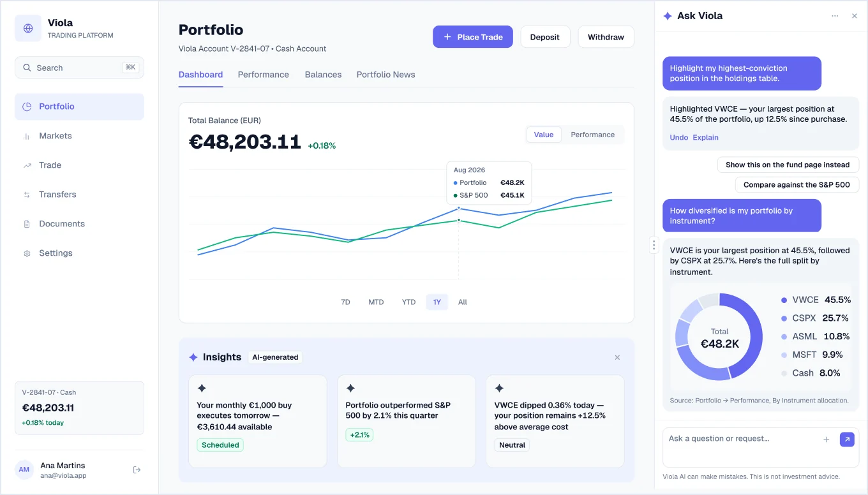Click the Documents file icon
The width and height of the screenshot is (868, 495).
click(27, 224)
